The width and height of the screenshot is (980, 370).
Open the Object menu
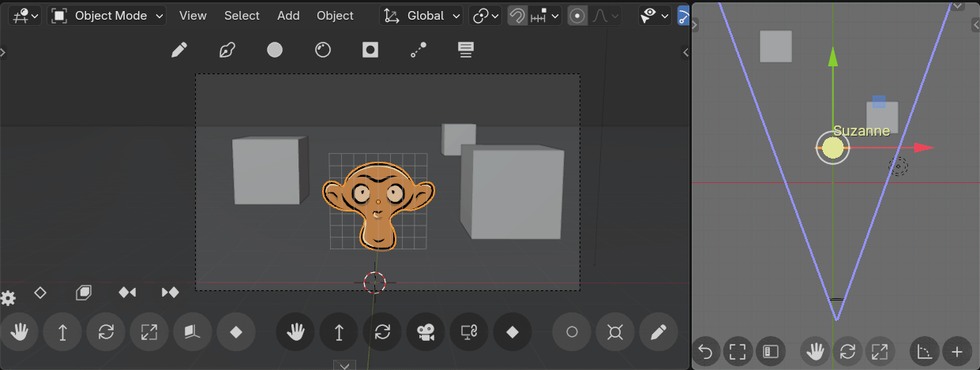(x=335, y=15)
